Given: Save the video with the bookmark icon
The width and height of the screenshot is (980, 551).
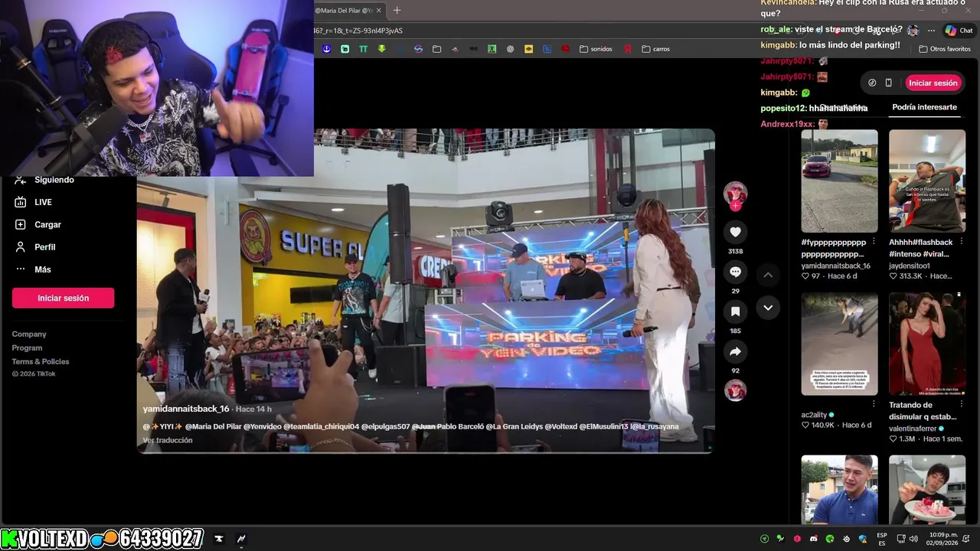Looking at the screenshot, I should point(735,311).
